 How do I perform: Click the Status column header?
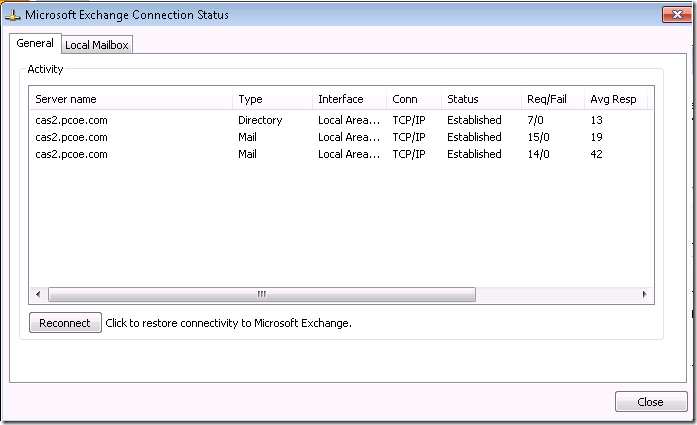pos(481,99)
